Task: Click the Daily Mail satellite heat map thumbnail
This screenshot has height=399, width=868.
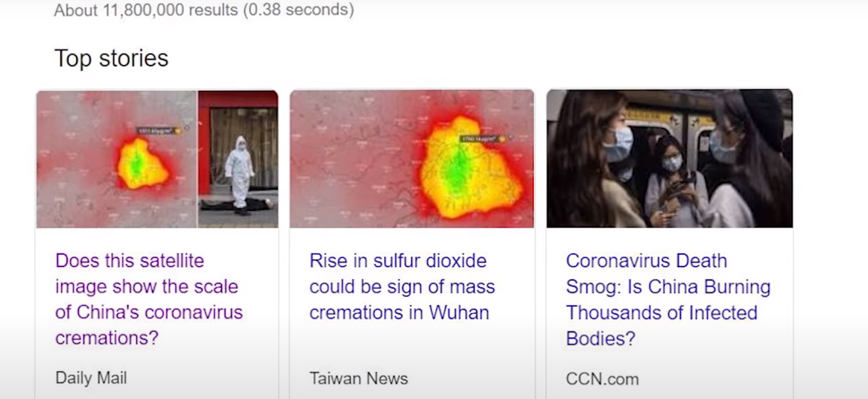Action: [x=117, y=159]
